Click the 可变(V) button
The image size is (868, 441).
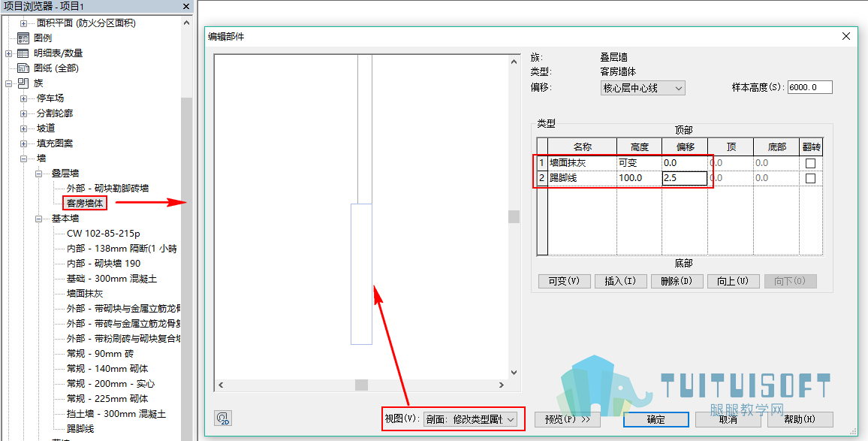(x=564, y=281)
